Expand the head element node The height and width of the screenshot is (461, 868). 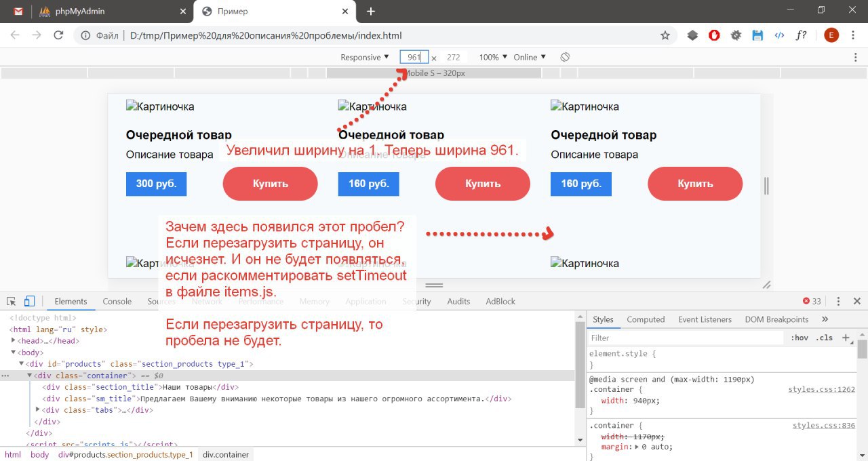[14, 340]
